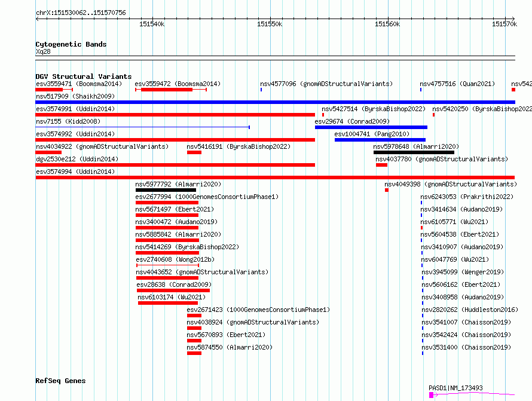Open nsv3945099 (Wenger2019) label
Viewport: 532px width, 401px height.
coord(463,272)
